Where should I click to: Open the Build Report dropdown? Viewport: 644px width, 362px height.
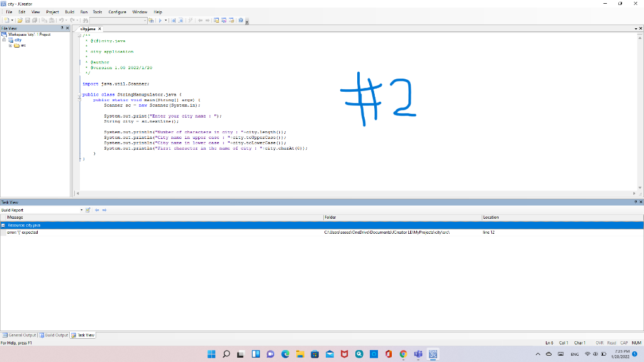coord(82,210)
